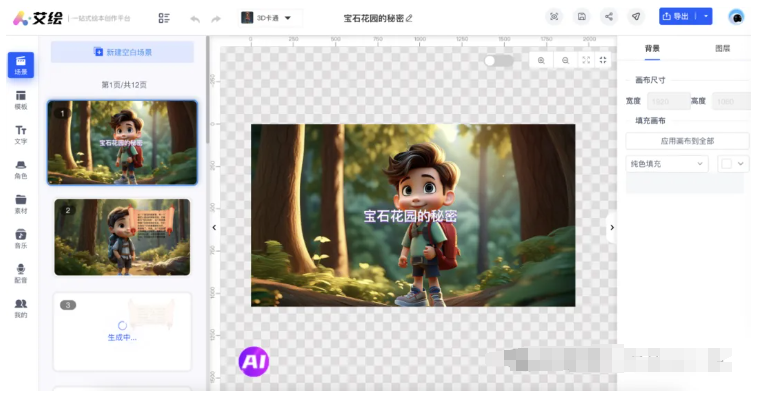Screen dimensions: 761x394
Task: Click the left panel scrollbar
Action: 208,90
